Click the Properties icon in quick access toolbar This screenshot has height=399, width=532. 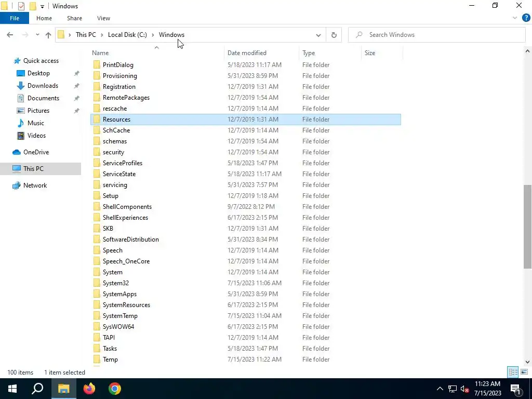coord(21,6)
